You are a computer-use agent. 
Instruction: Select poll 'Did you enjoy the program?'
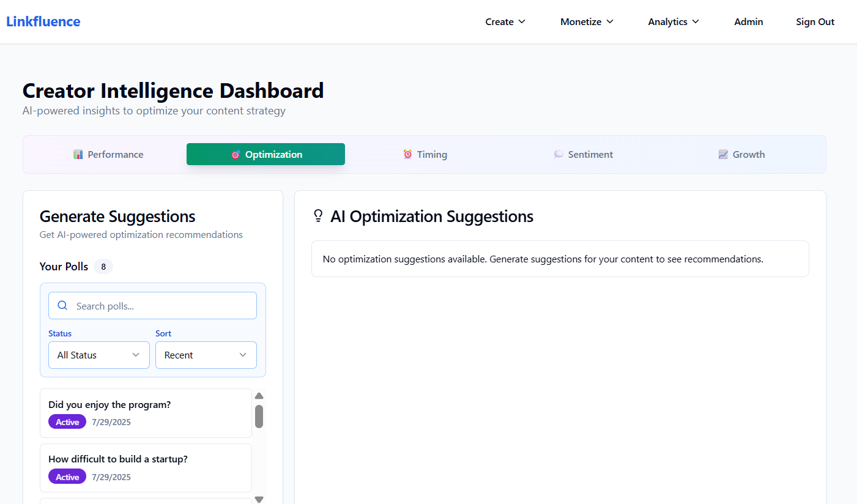(x=146, y=413)
